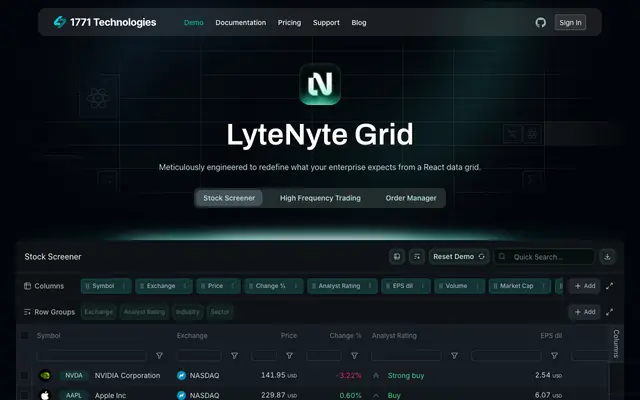
Task: Expand the Columns pill area with arrows icon
Action: pos(609,286)
